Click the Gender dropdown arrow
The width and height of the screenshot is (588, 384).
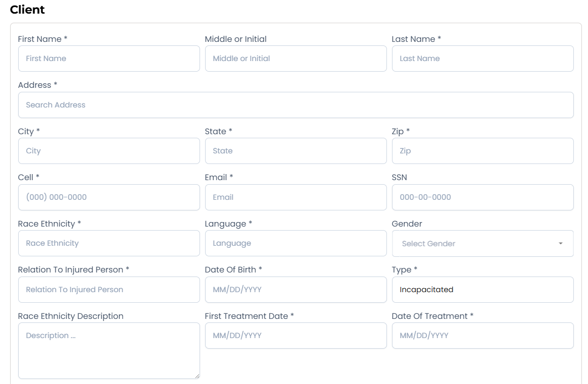tap(561, 244)
